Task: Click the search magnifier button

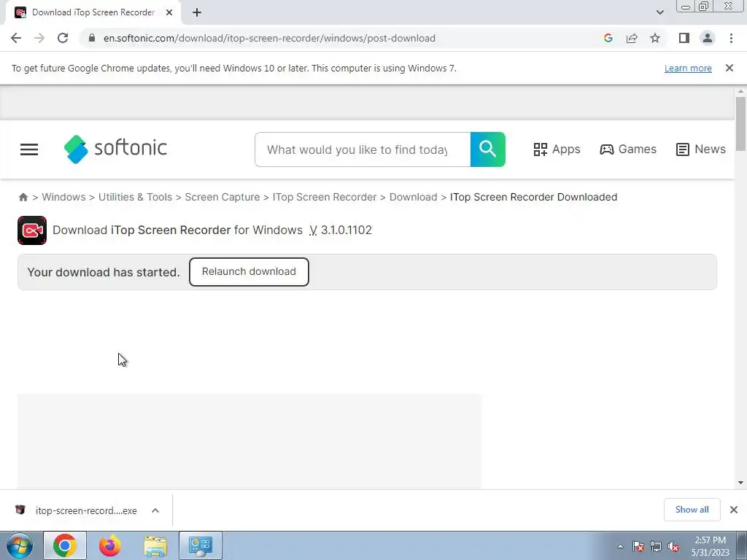Action: 487,149
